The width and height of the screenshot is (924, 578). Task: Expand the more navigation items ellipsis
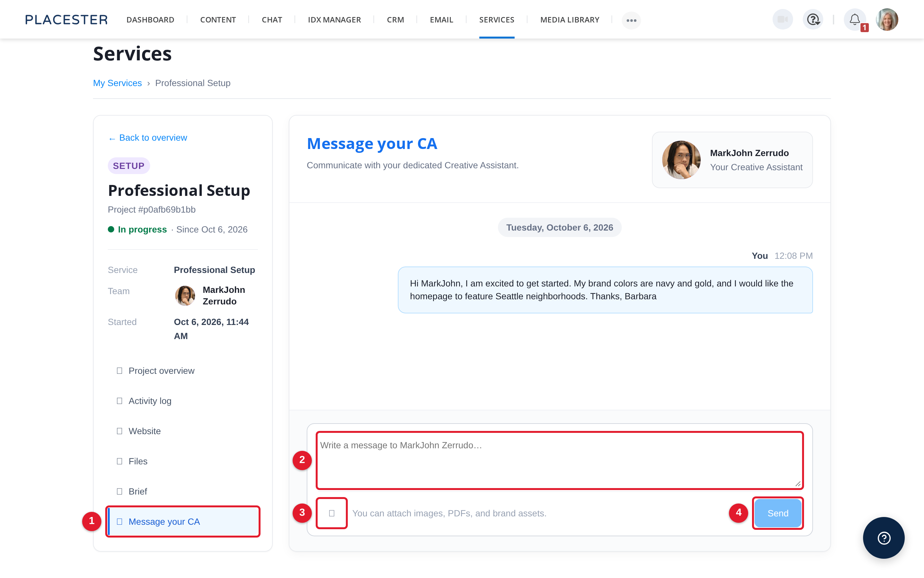click(631, 20)
